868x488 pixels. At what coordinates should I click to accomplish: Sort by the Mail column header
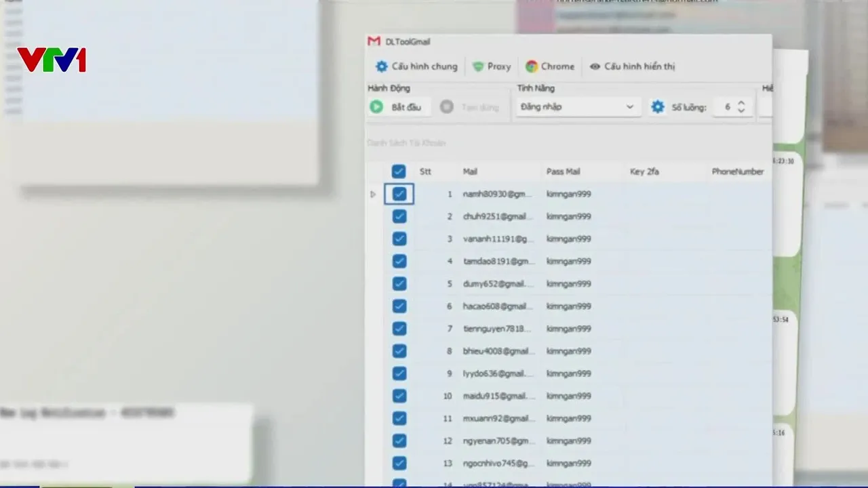tap(470, 171)
